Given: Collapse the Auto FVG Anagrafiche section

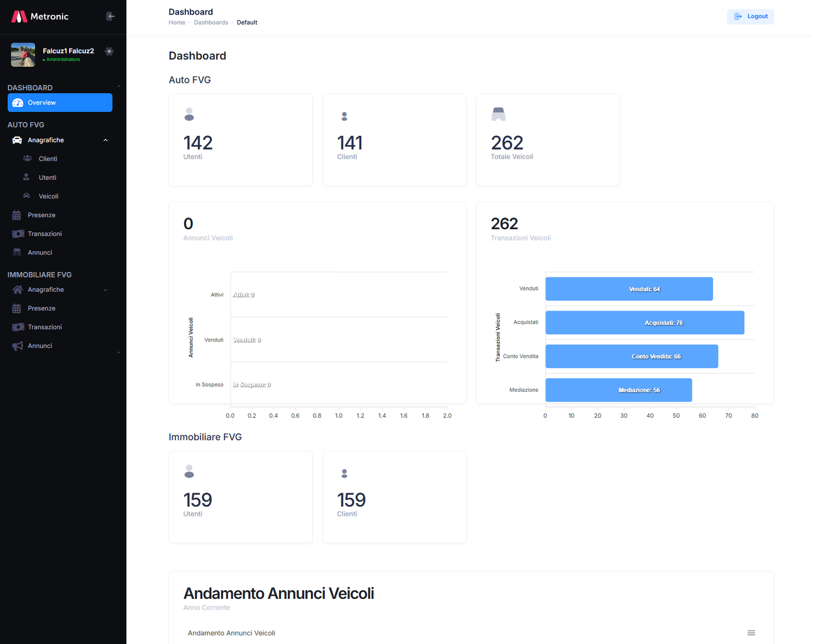Looking at the screenshot, I should 105,140.
